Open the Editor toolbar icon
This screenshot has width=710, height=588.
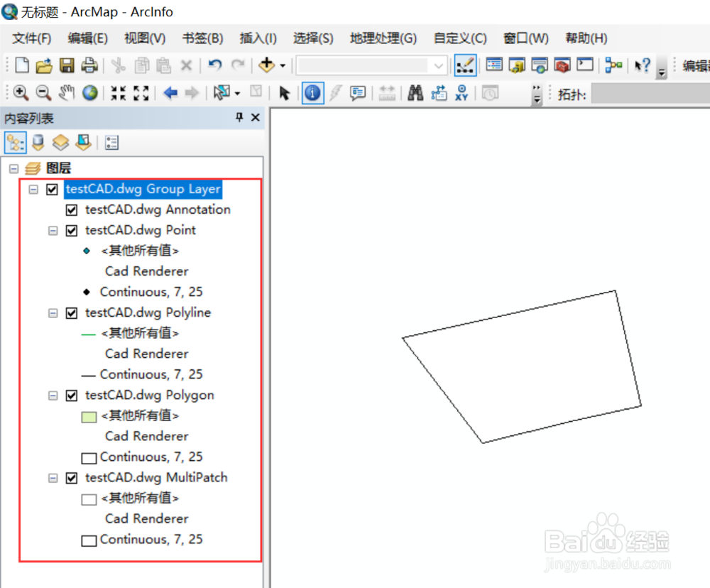click(465, 65)
